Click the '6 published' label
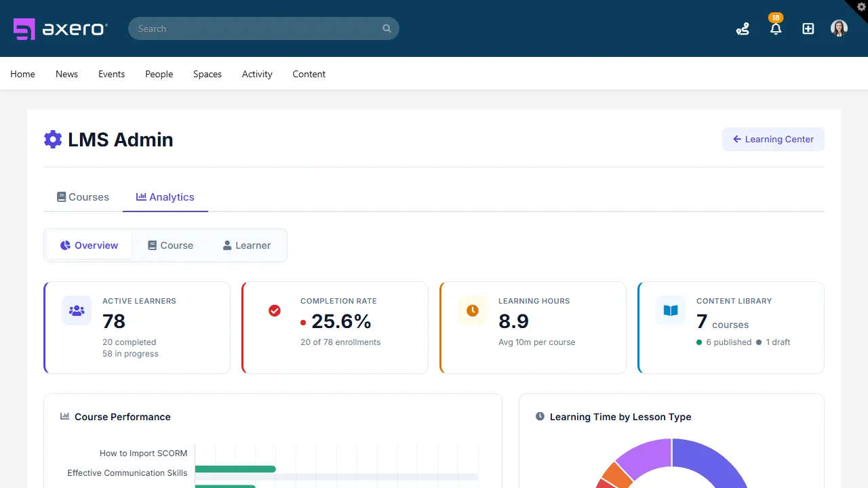This screenshot has height=488, width=868. (x=728, y=342)
